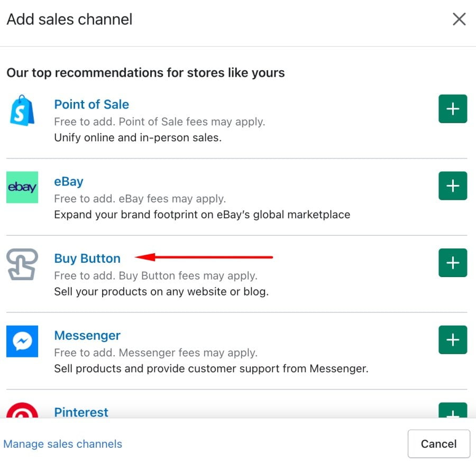Click 'Our top recommendations for stores like yours' heading
476x462 pixels.
pyautogui.click(x=146, y=73)
